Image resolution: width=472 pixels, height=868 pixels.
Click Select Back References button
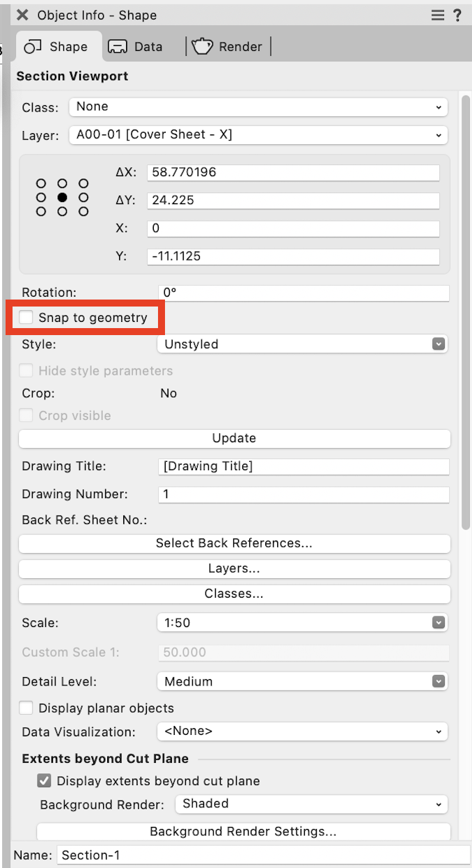pyautogui.click(x=234, y=543)
